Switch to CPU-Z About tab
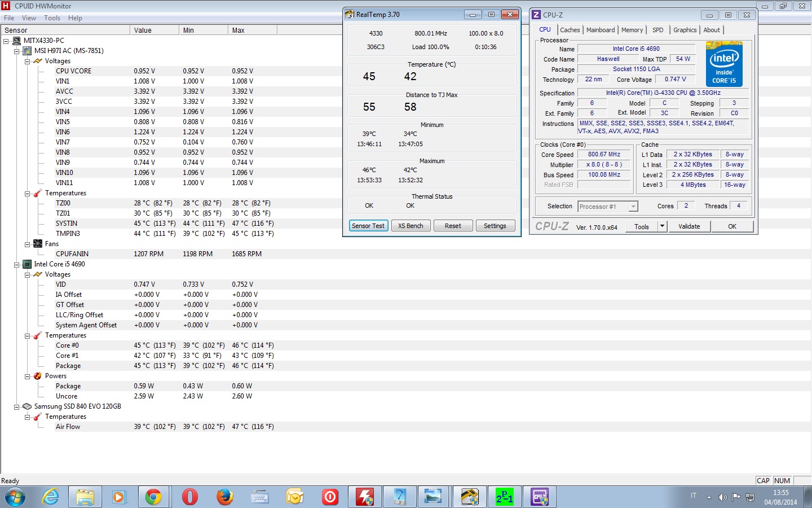The height and width of the screenshot is (508, 812). 712,30
